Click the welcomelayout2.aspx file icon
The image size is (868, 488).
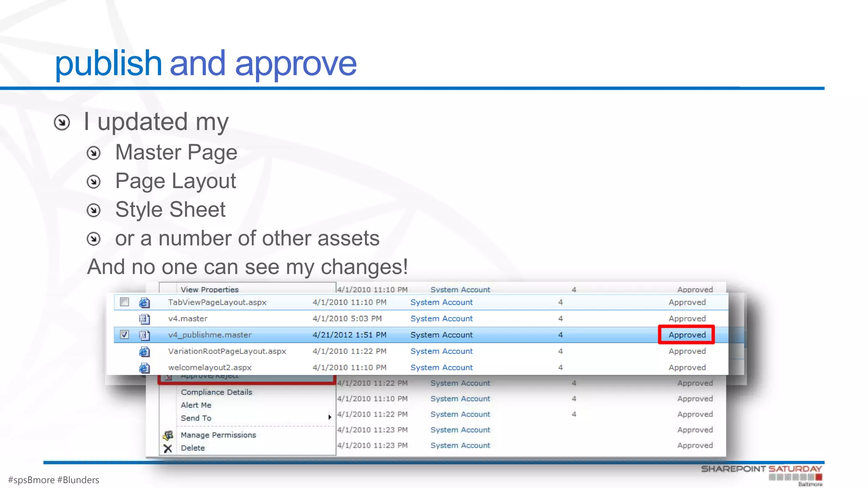(x=144, y=367)
